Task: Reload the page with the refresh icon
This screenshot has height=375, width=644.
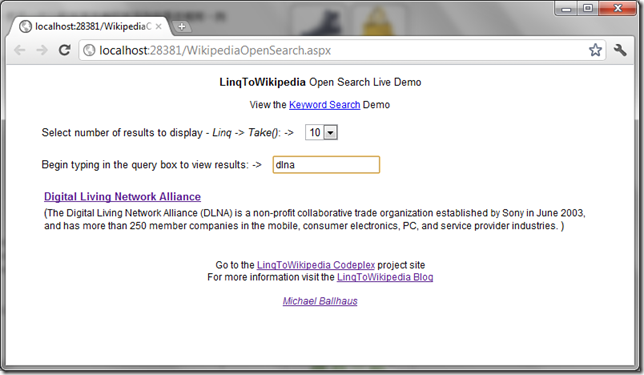Action: coord(64,50)
